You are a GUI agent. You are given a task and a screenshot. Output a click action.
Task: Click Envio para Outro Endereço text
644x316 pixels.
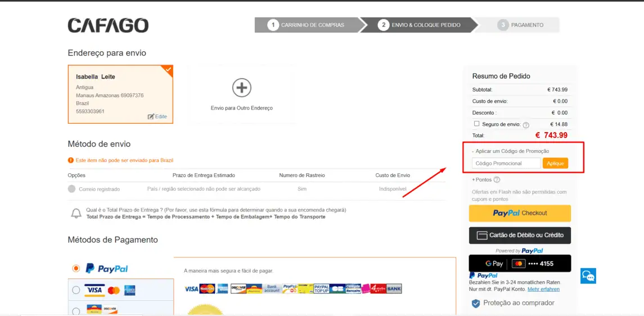click(x=242, y=108)
